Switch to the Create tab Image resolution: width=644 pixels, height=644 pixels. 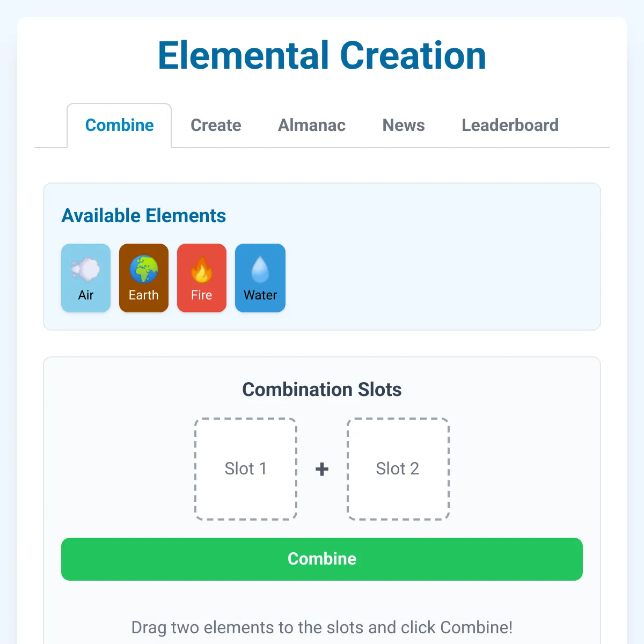[x=216, y=125]
